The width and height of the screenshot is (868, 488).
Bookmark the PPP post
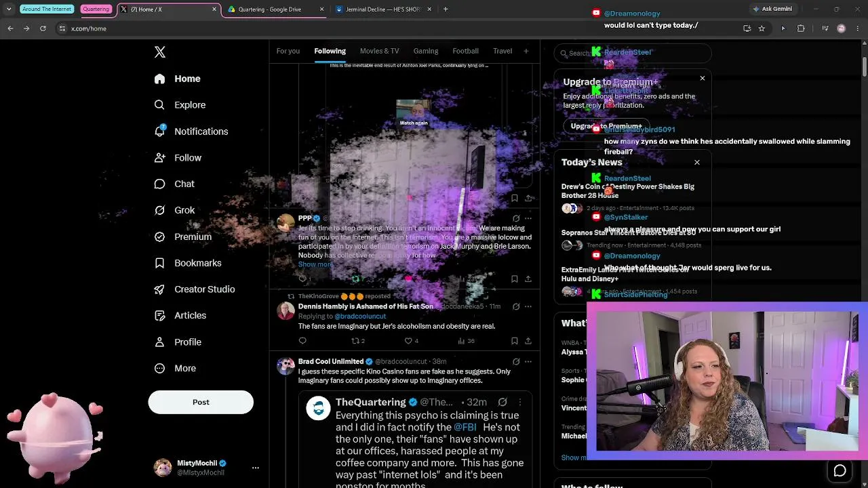[x=514, y=279]
